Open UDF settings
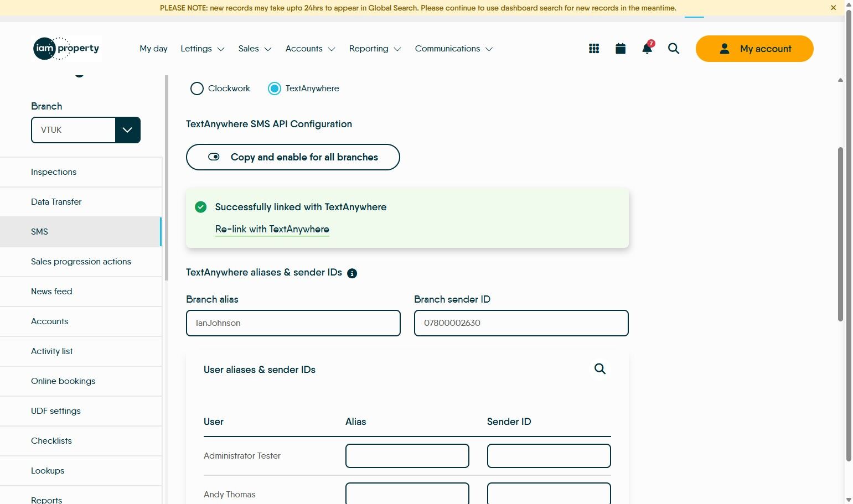The image size is (853, 504). tap(81, 411)
